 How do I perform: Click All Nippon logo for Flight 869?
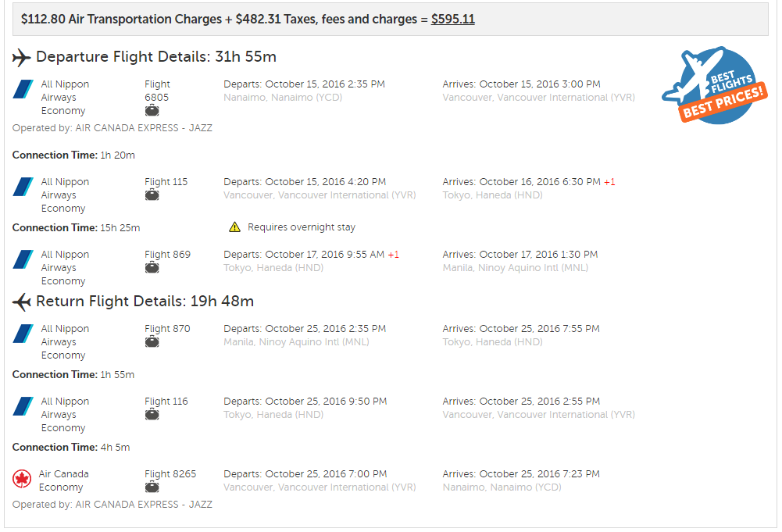(23, 260)
